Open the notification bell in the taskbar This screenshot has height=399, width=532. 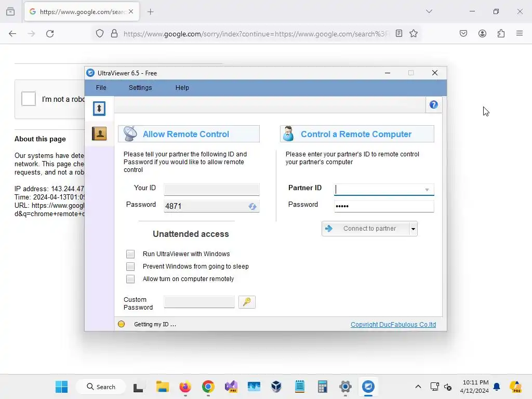click(497, 387)
